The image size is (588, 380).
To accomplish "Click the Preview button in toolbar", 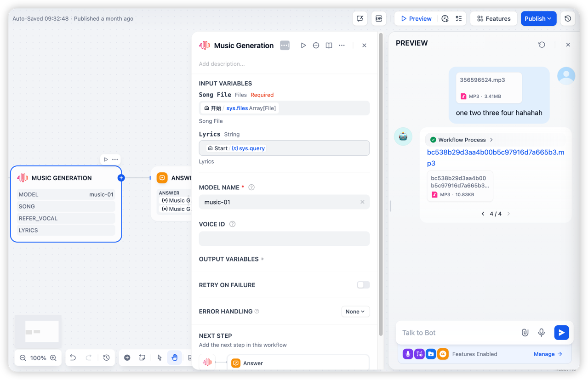I will coord(416,19).
